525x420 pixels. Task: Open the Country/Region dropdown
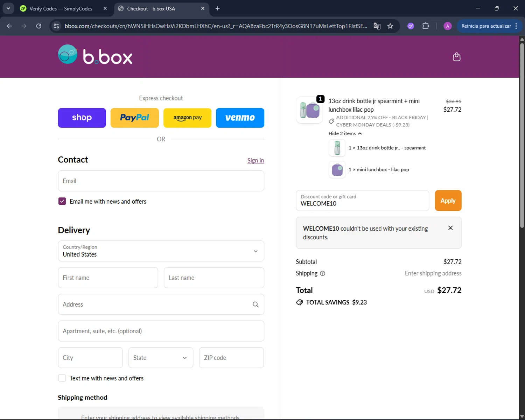(x=161, y=251)
